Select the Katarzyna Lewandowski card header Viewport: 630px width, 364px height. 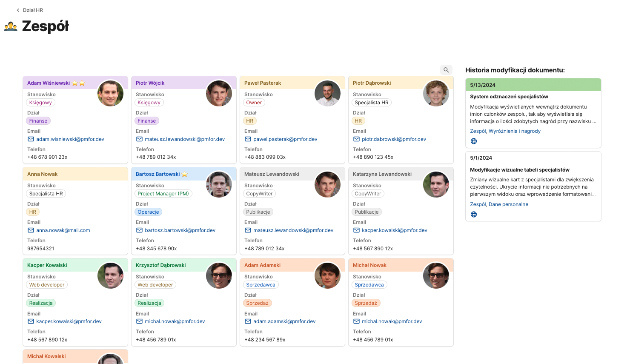(x=382, y=174)
